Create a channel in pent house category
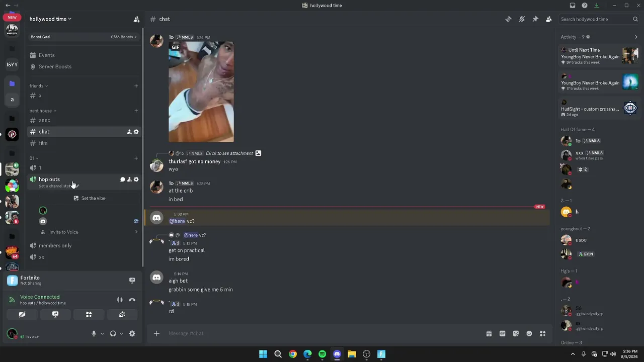 click(136, 111)
